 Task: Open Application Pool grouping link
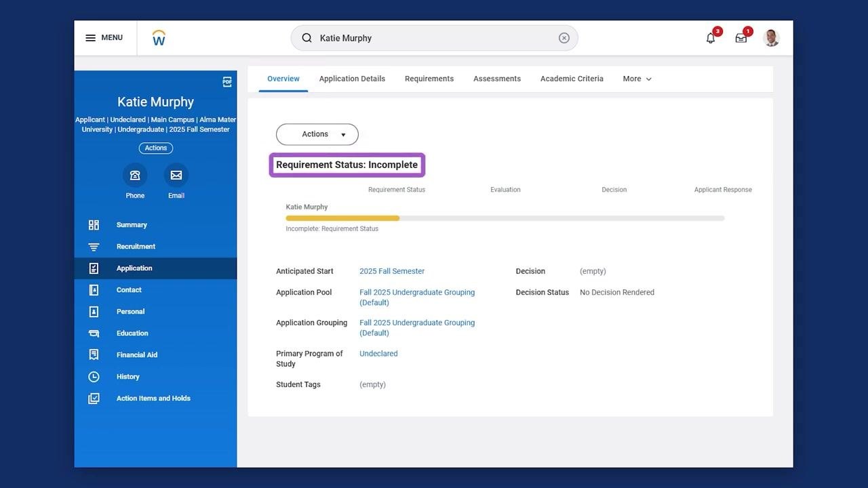417,298
